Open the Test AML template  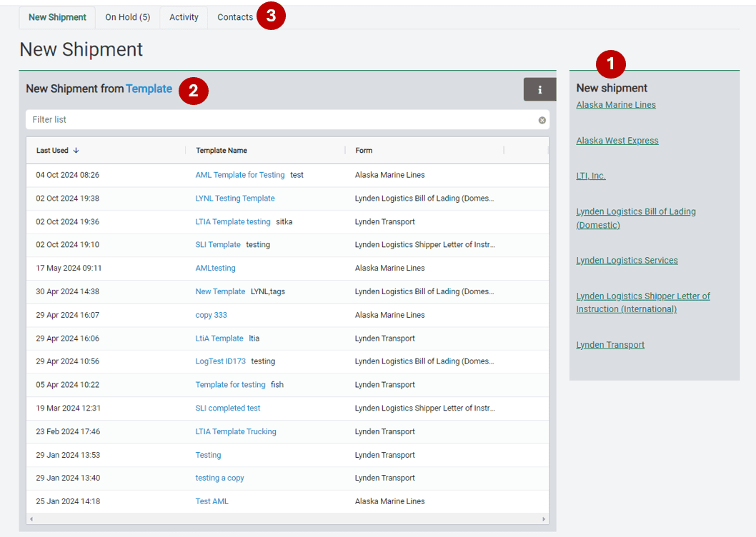212,501
